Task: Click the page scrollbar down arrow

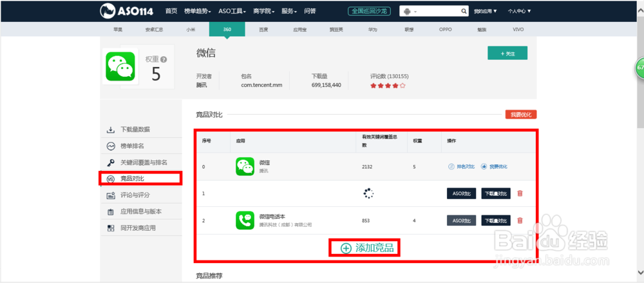Action: tap(640, 272)
